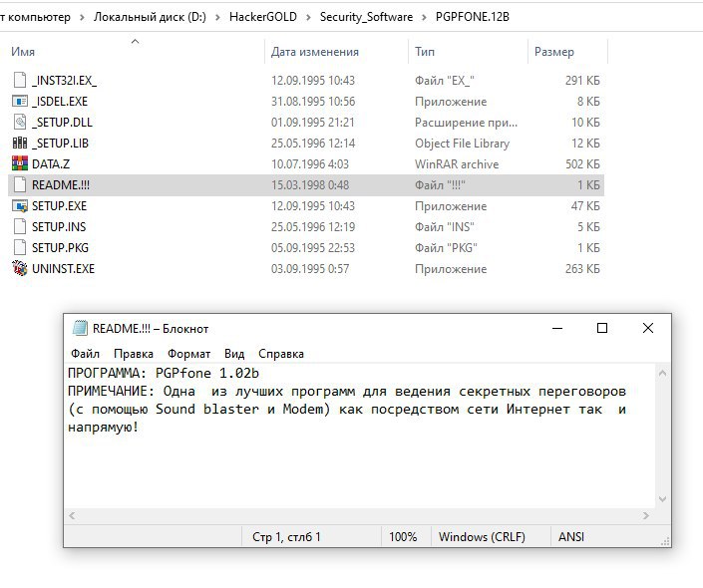This screenshot has height=588, width=703.
Task: Click the ANSI encoding status entry
Action: [x=570, y=536]
